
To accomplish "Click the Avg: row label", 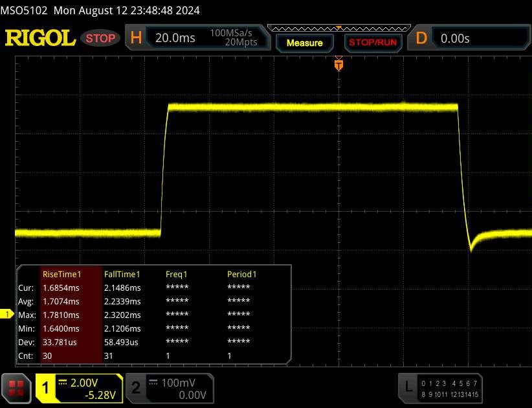I will [26, 301].
